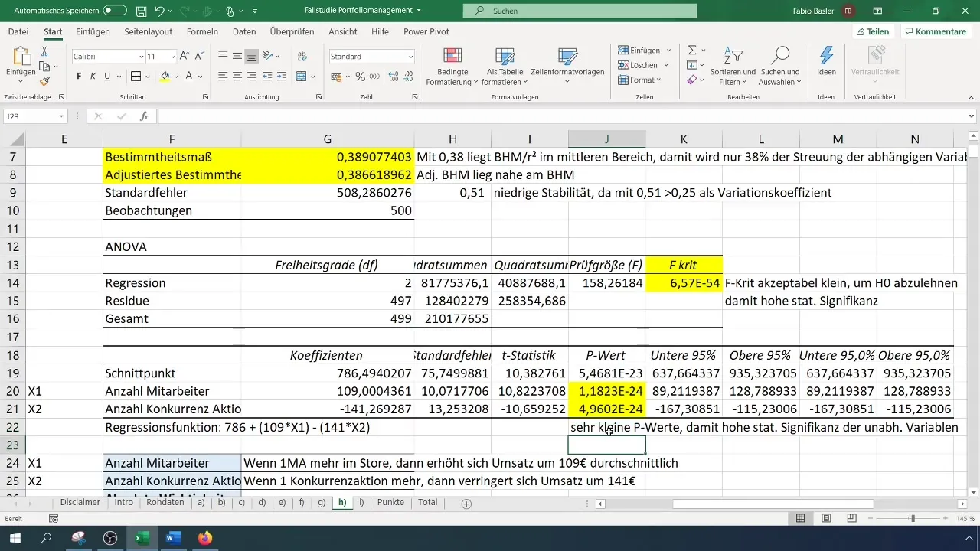980x551 pixels.
Task: Switch to the Daten ribbon tab
Action: click(244, 31)
